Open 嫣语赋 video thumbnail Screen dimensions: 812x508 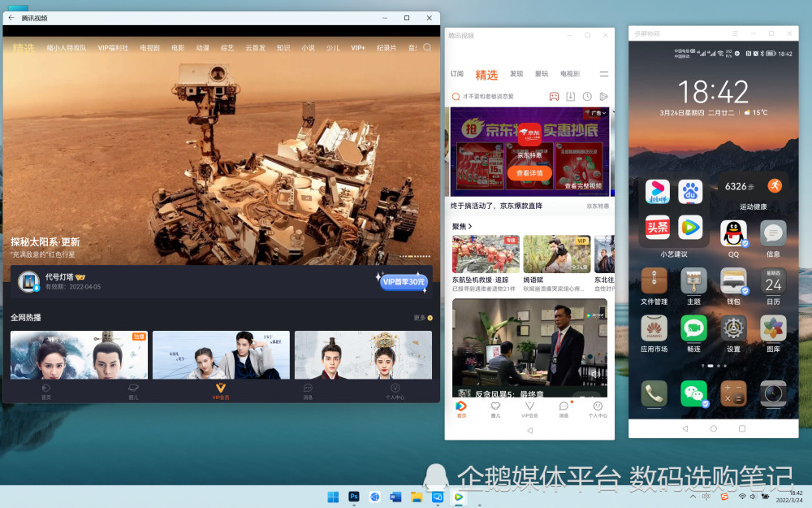(557, 254)
